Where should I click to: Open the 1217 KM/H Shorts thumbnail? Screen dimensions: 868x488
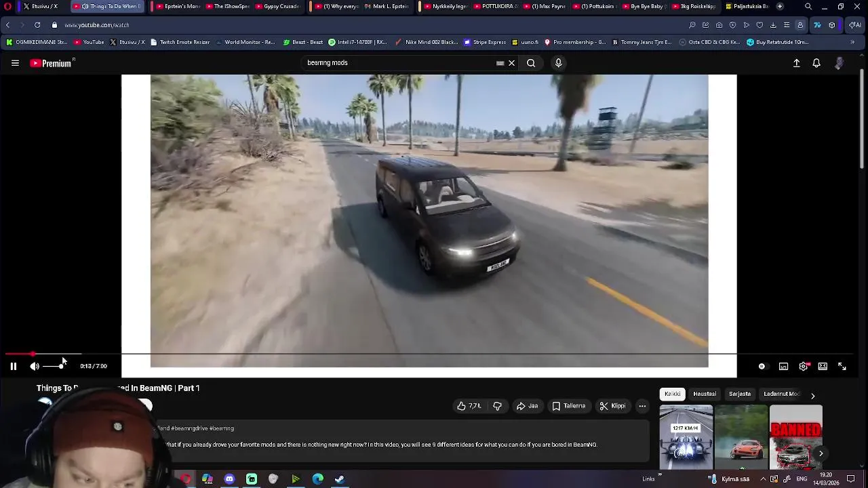(x=686, y=437)
